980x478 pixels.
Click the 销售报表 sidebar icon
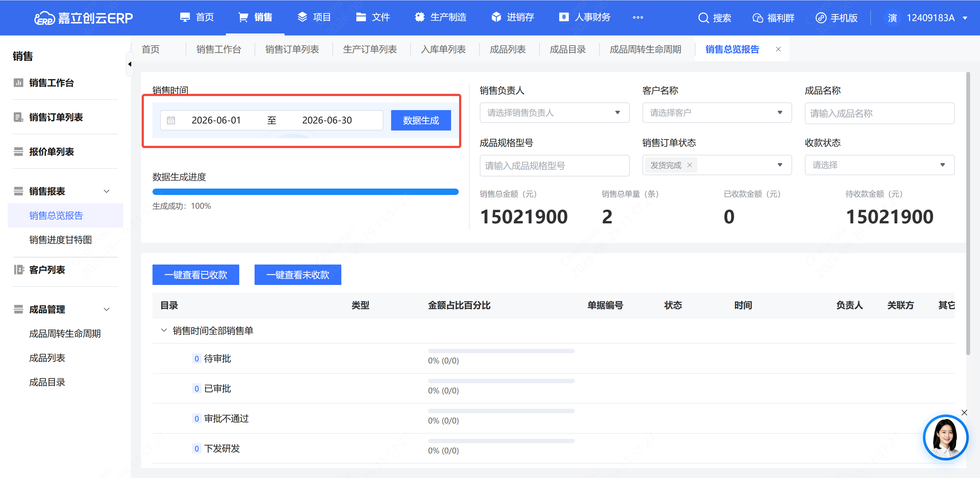(18, 191)
